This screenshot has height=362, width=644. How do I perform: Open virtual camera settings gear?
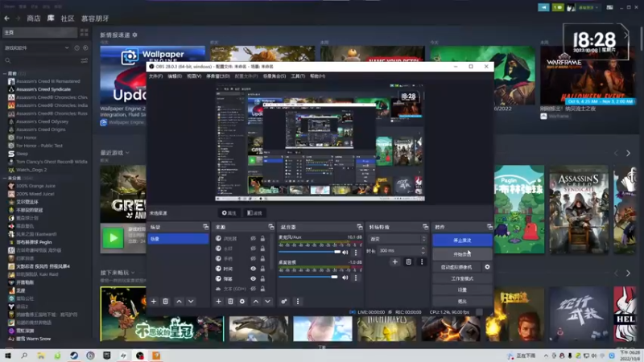(x=487, y=267)
